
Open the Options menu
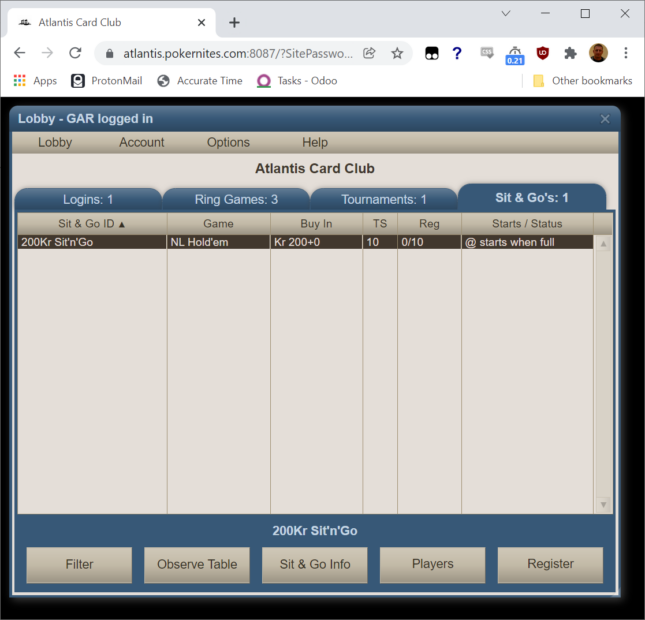[228, 143]
